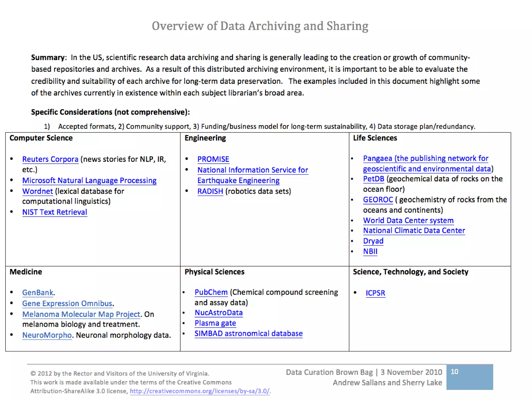Image resolution: width=532 pixels, height=399 pixels.
Task: Open the PubChem link
Action: click(x=211, y=292)
